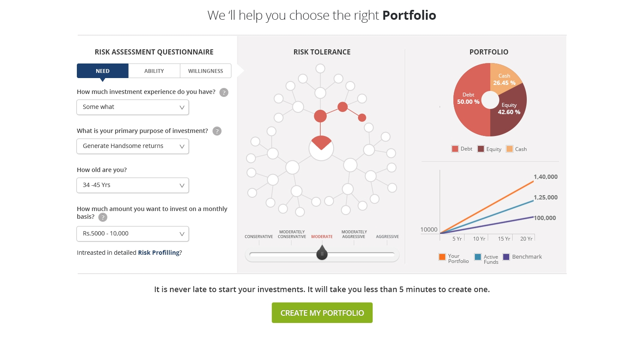Open the Risk Profilling link
Screen dimensions: 644x347
pyautogui.click(x=159, y=253)
